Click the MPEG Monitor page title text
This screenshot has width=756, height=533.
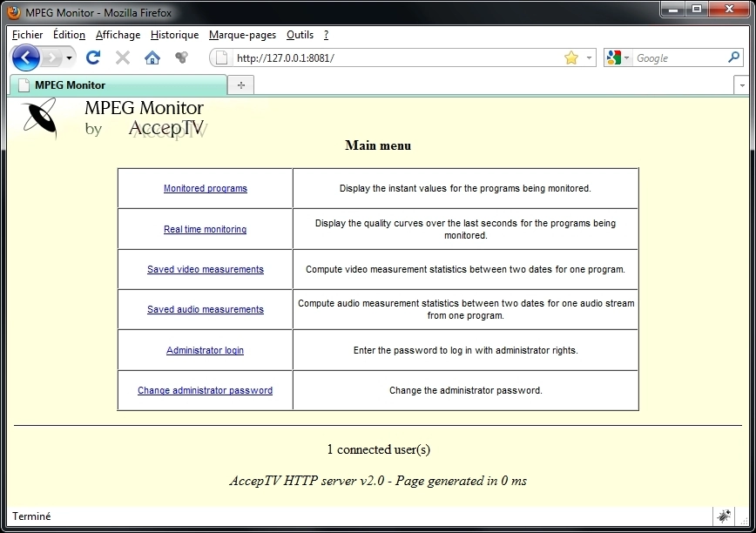[x=145, y=108]
